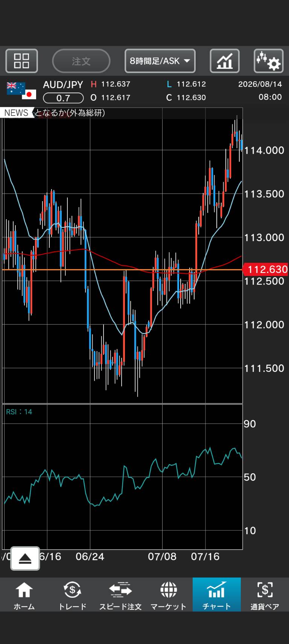The height and width of the screenshot is (644, 289).
Task: Select the 112.630 current price marker
Action: click(265, 269)
